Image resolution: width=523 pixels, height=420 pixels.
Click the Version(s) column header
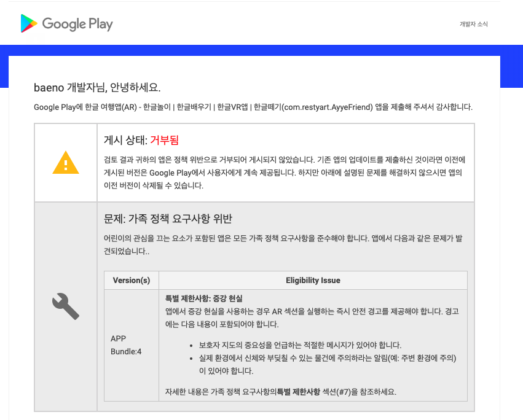point(132,281)
